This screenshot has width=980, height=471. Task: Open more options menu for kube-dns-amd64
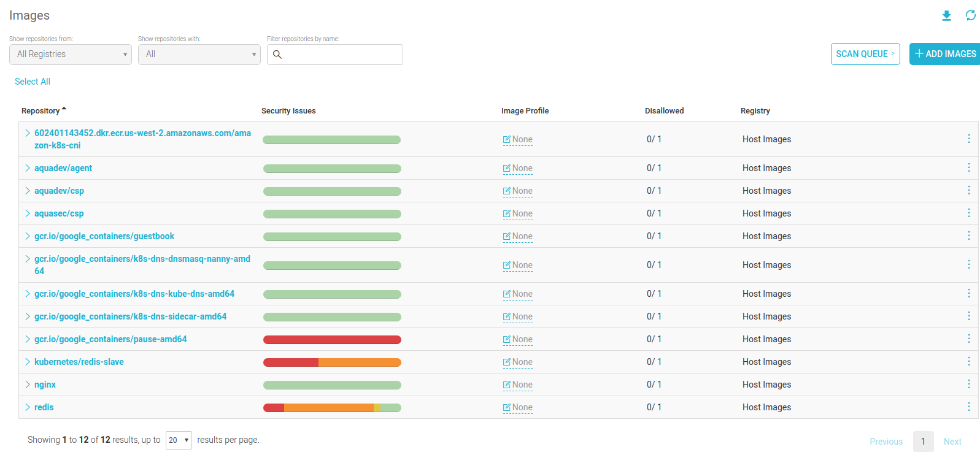click(969, 293)
